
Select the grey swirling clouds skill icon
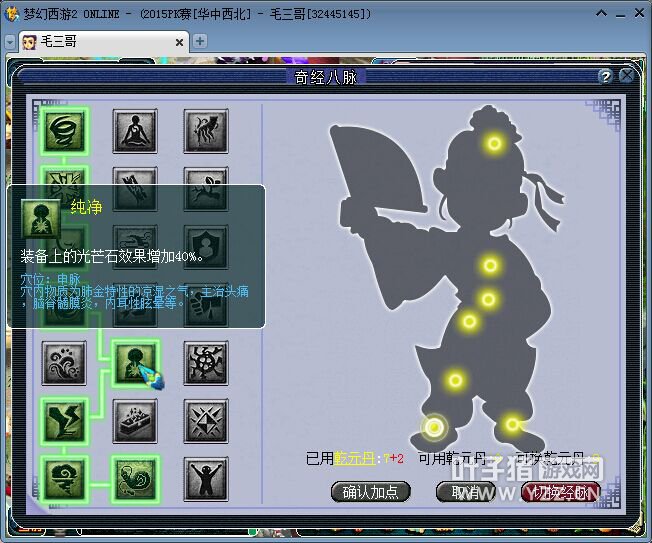tap(64, 363)
